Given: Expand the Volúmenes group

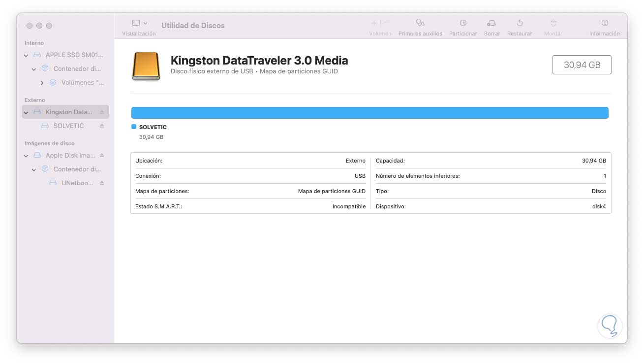Looking at the screenshot, I should pyautogui.click(x=42, y=83).
